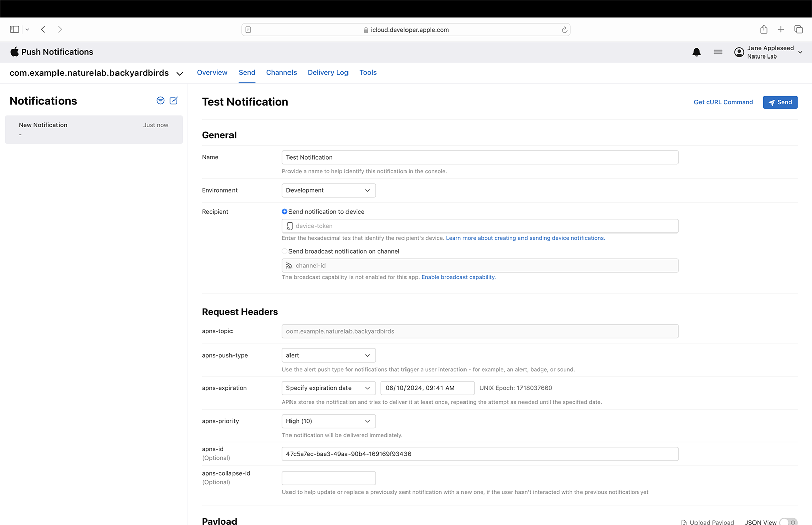Viewport: 812px width, 525px height.
Task: Select the New Notification list entry
Action: point(93,129)
